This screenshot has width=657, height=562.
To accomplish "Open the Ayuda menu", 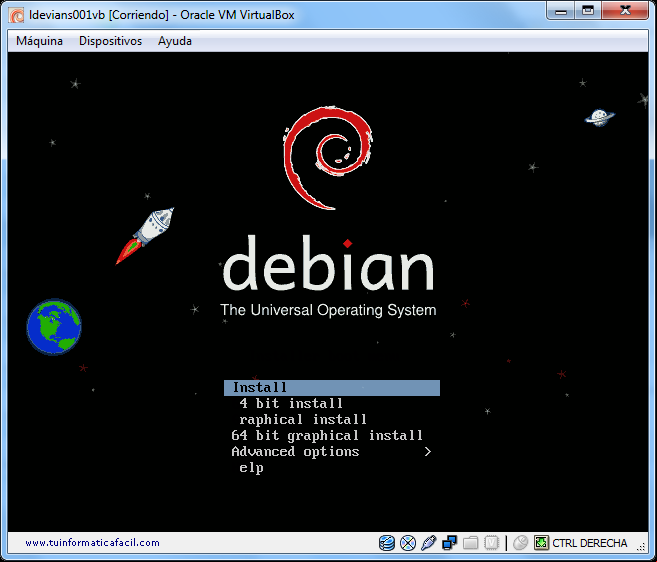I will [x=175, y=41].
